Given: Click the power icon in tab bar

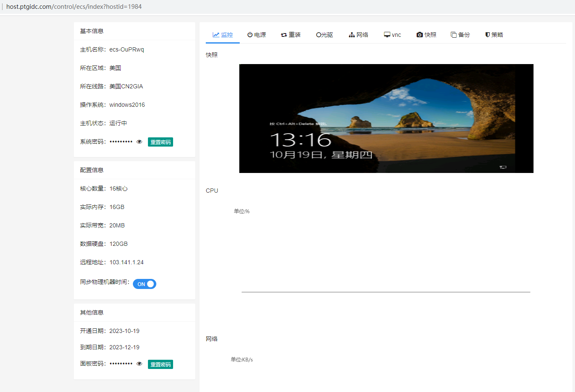Looking at the screenshot, I should tap(250, 35).
